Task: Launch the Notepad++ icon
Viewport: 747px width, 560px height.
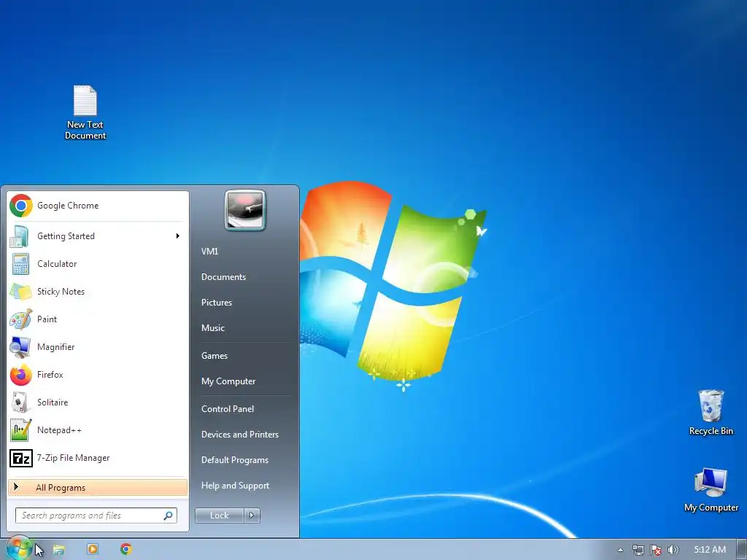Action: pos(20,430)
